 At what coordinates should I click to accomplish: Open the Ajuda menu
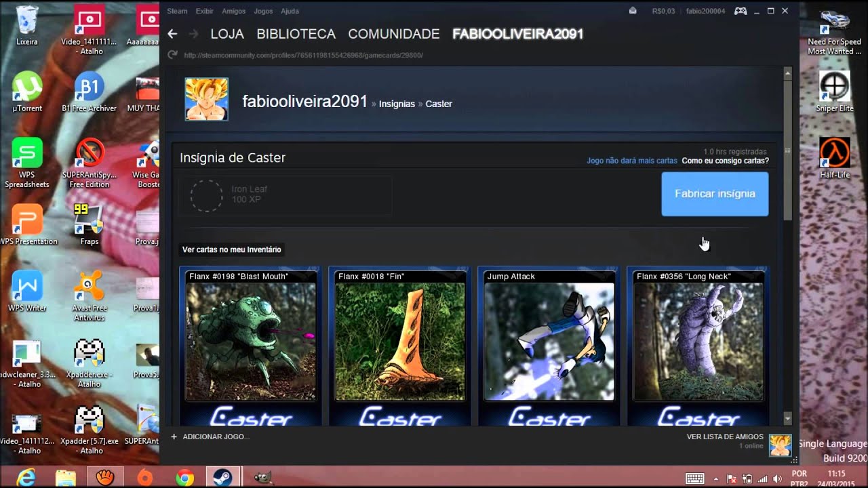point(290,11)
